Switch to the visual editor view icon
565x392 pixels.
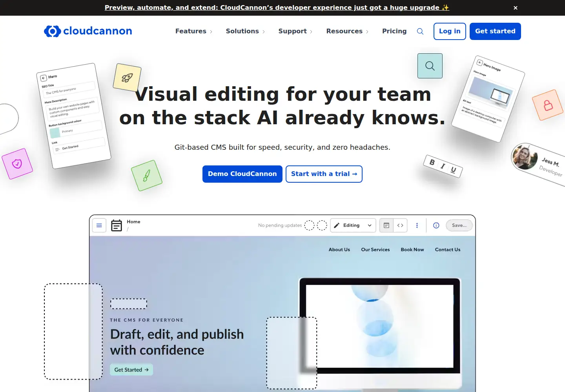(386, 225)
